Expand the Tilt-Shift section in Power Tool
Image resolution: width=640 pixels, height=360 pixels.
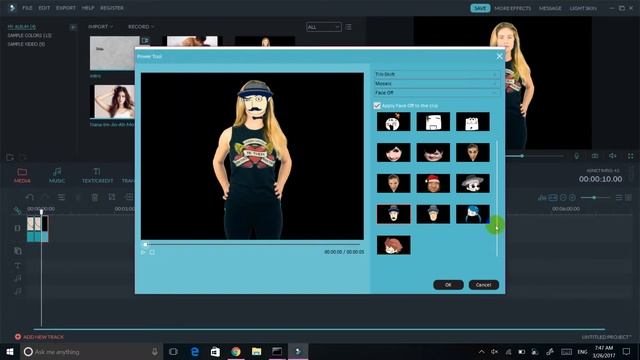point(436,74)
